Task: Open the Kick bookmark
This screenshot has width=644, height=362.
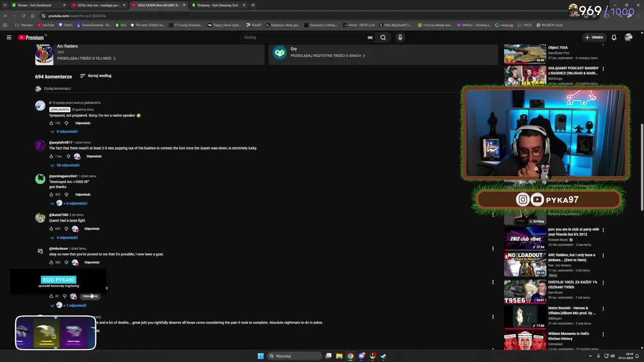Action: (121, 25)
